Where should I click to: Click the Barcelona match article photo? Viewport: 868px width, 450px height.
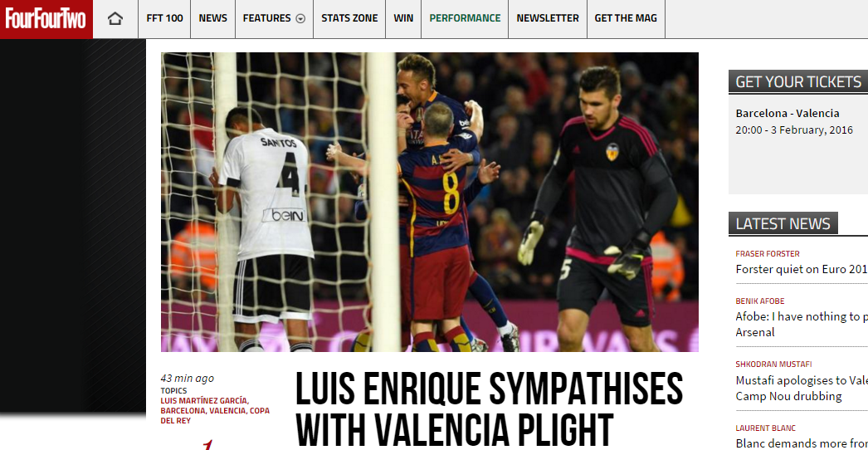(x=430, y=203)
